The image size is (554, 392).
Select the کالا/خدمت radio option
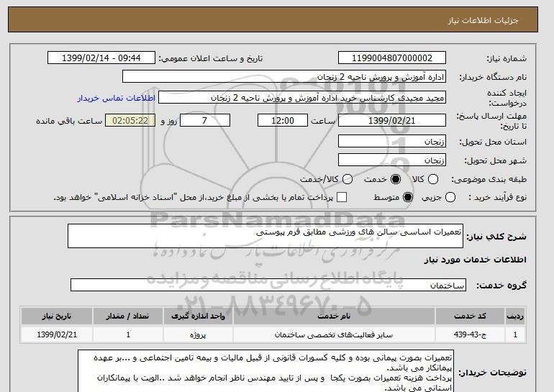[348, 179]
